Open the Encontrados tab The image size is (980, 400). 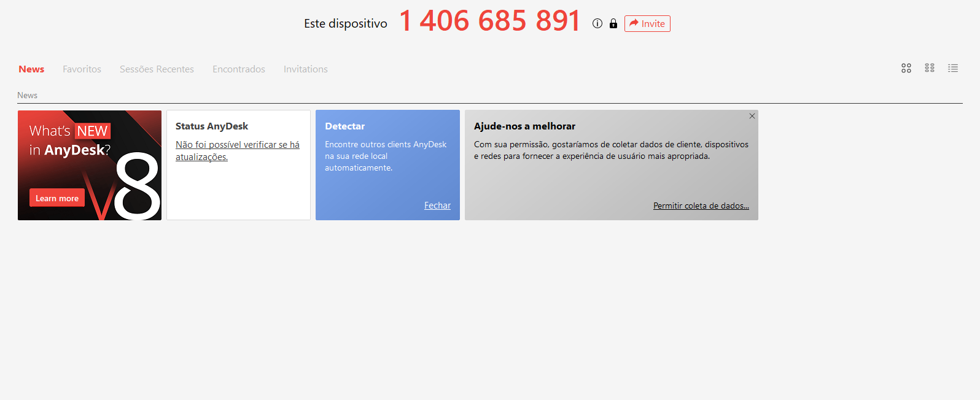pos(239,69)
